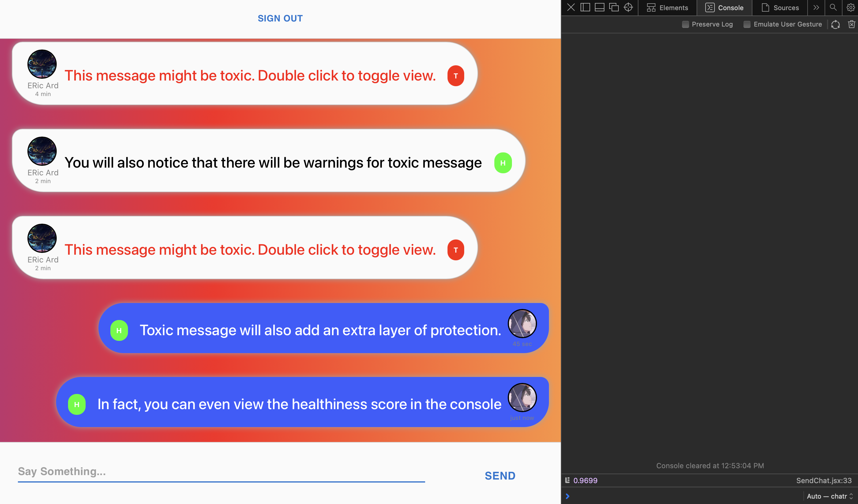The height and width of the screenshot is (504, 858).
Task: Enable the Emulate User Gesture checkbox
Action: (747, 24)
